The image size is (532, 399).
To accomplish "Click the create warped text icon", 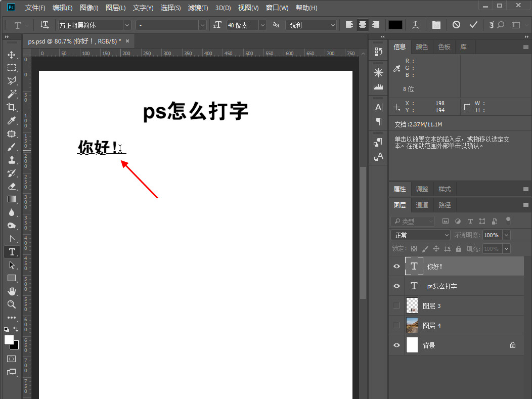I will point(416,25).
